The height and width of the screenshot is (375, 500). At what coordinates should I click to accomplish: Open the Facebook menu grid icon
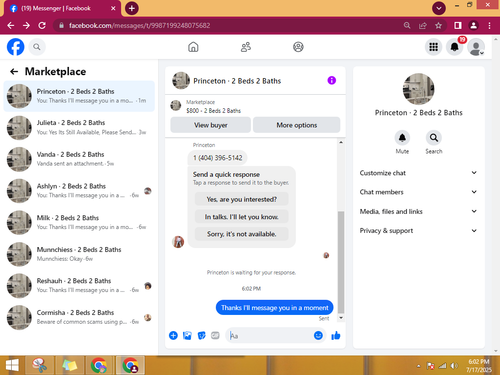[x=433, y=47]
